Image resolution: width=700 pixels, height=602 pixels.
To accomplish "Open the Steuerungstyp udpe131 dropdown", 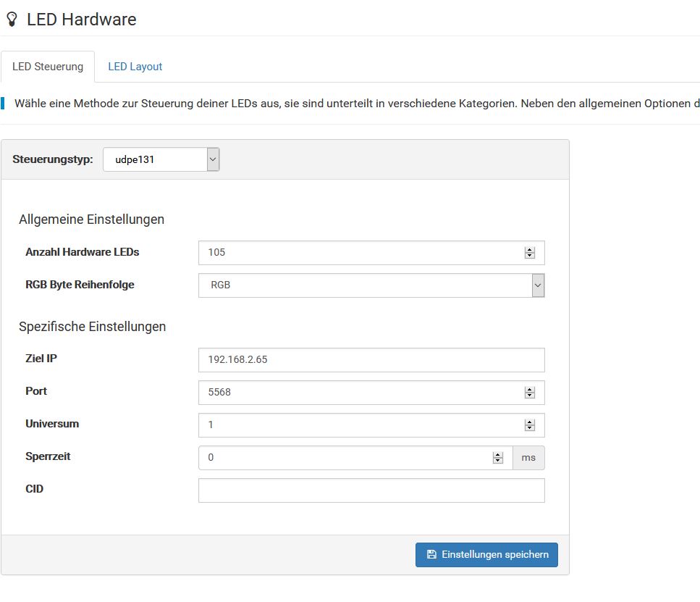I will point(161,159).
